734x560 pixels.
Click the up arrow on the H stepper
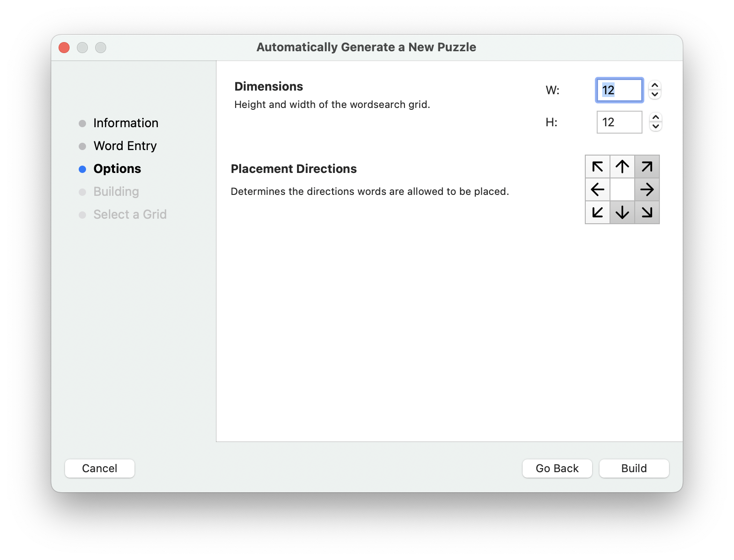[654, 118]
